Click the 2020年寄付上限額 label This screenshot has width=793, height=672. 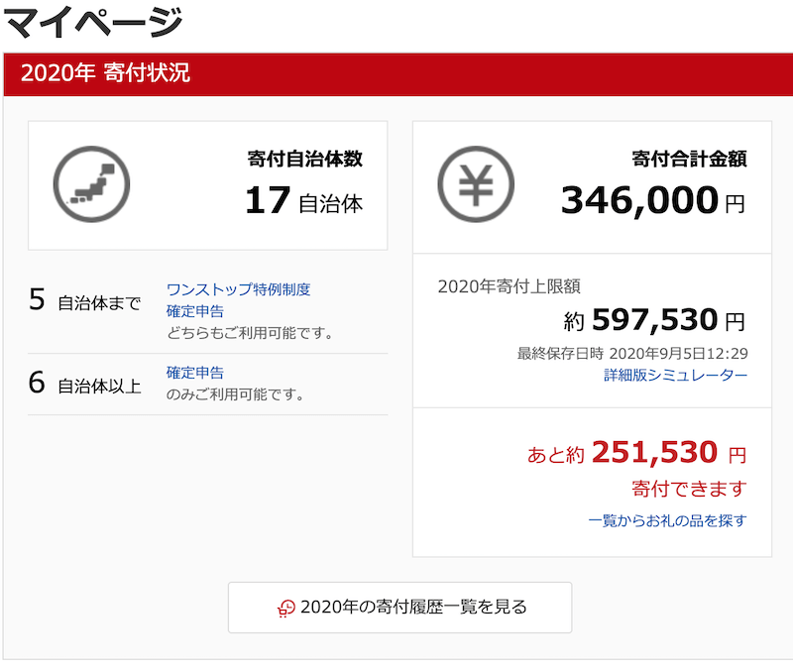click(x=509, y=286)
